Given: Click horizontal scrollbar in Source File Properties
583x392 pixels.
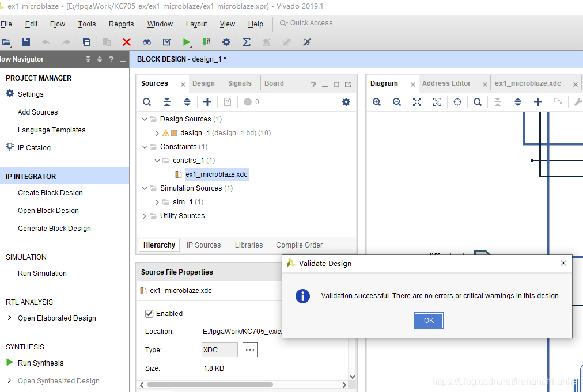Looking at the screenshot, I should click(210, 385).
